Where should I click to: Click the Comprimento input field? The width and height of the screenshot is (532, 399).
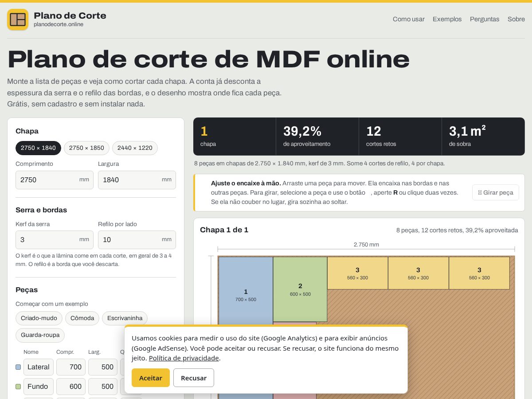tap(55, 180)
